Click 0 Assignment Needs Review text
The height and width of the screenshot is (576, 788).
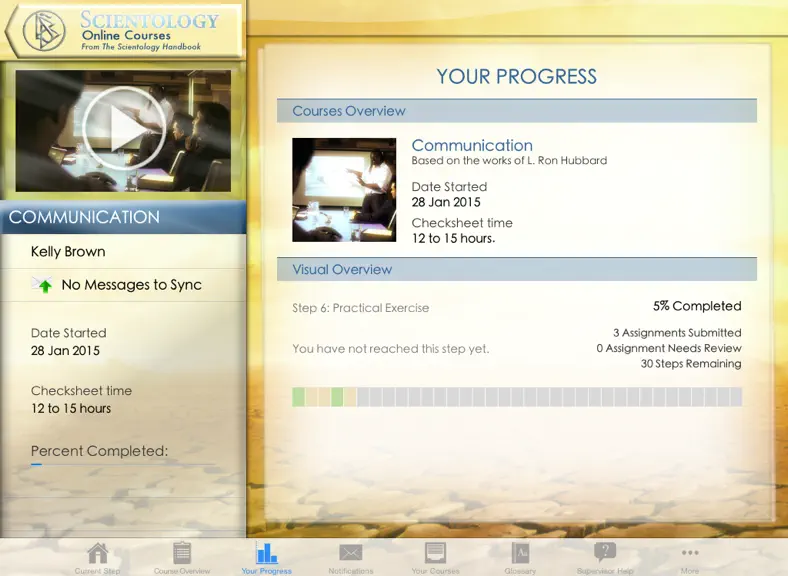coord(669,348)
